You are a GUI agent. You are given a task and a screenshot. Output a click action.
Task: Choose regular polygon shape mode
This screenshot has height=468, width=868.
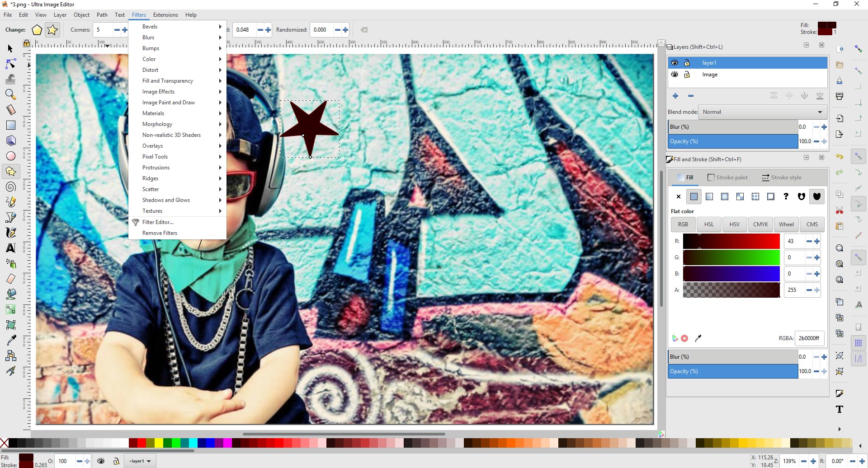[x=37, y=30]
